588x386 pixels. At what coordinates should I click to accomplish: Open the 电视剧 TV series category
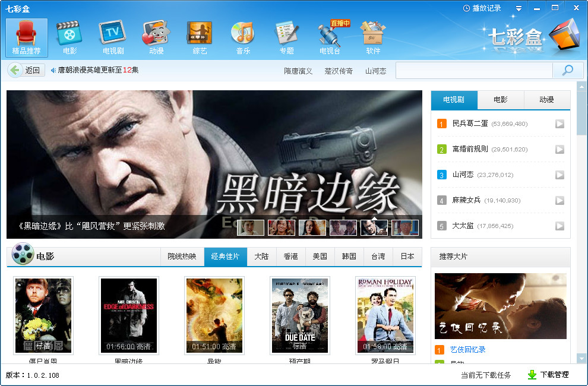113,37
